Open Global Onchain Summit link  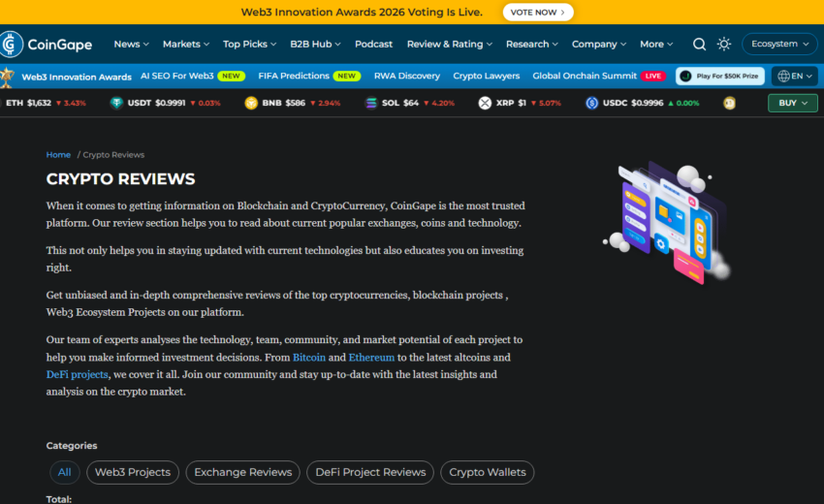(x=585, y=76)
